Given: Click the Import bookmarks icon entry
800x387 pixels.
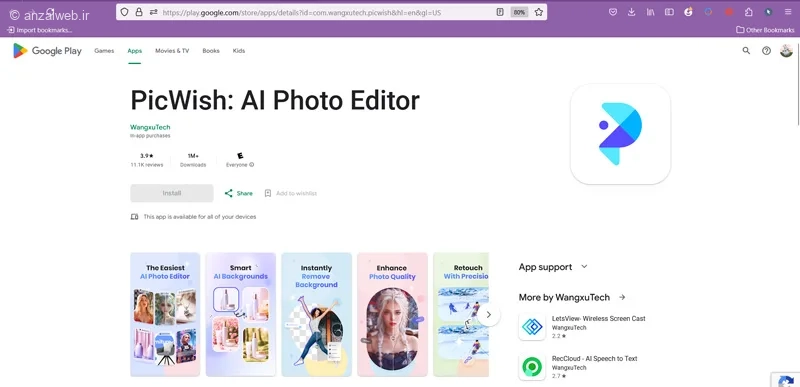Looking at the screenshot, I should pyautogui.click(x=39, y=30).
